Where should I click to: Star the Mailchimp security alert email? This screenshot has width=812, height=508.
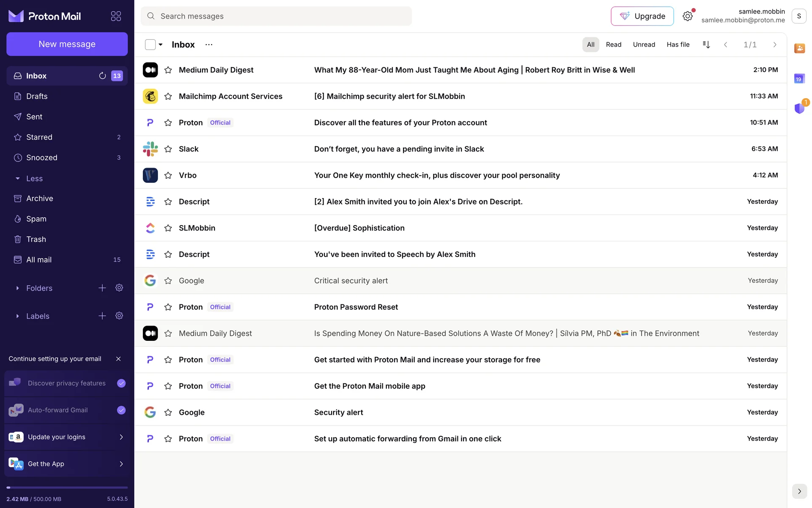(x=168, y=97)
